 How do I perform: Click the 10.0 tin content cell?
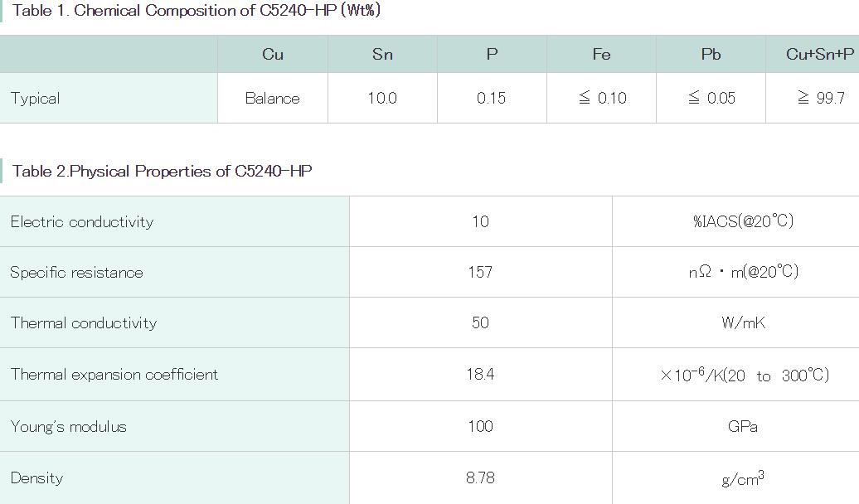point(382,98)
